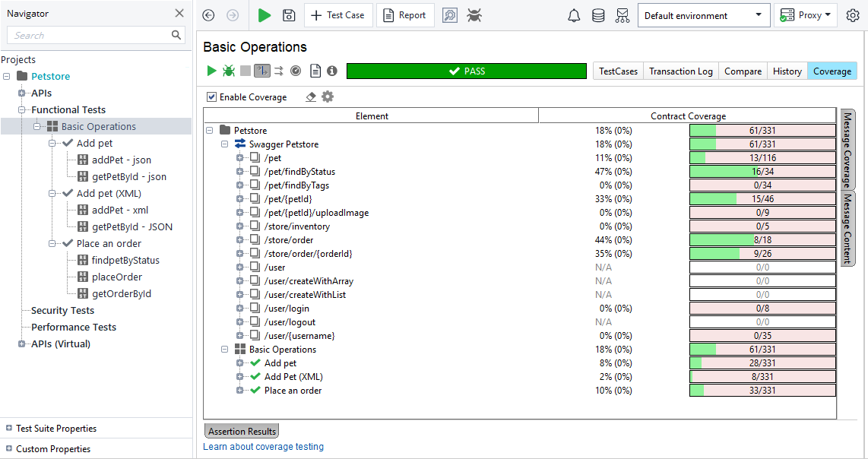Open the Default environment dropdown
The image size is (868, 459).
tap(756, 14)
